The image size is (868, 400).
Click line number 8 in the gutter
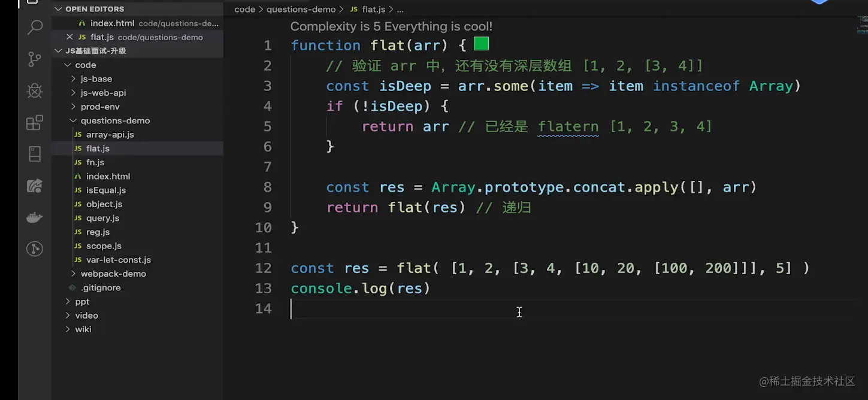point(267,187)
